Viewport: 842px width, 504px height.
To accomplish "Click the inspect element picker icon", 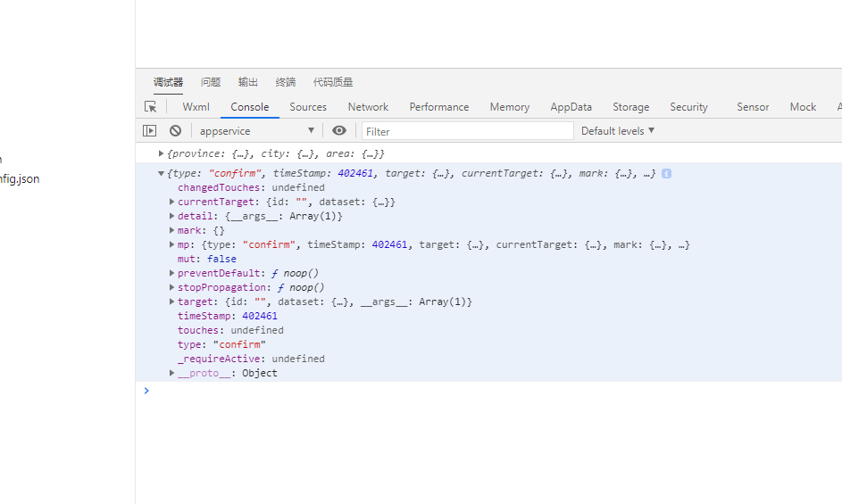I will [150, 106].
